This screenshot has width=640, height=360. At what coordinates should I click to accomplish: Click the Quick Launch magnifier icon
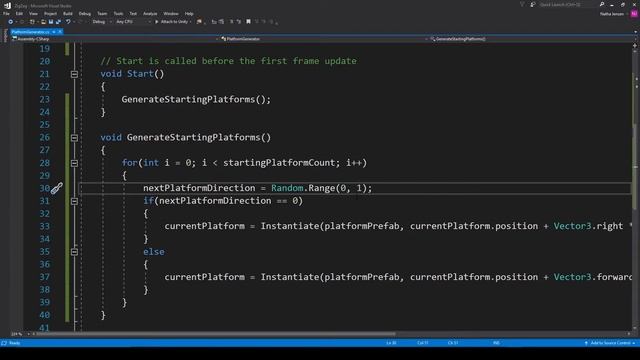tap(602, 4)
